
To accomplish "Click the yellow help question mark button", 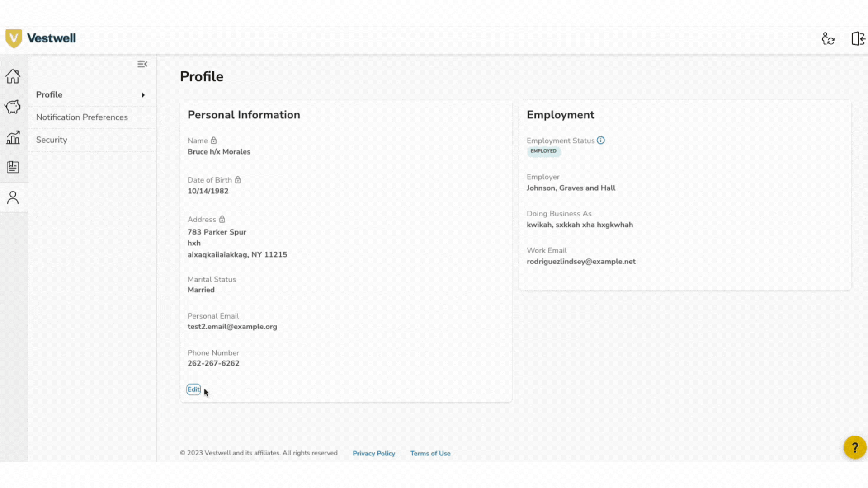I will [854, 447].
